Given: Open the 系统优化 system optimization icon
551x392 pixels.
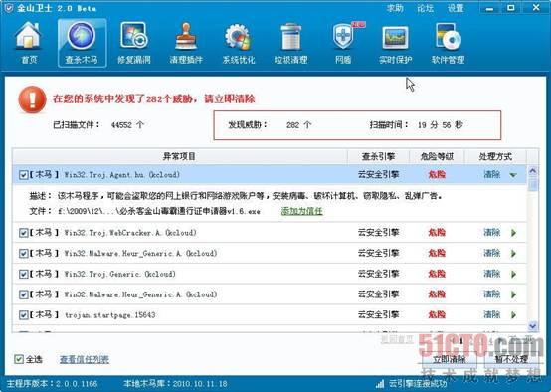Looking at the screenshot, I should click(x=239, y=42).
